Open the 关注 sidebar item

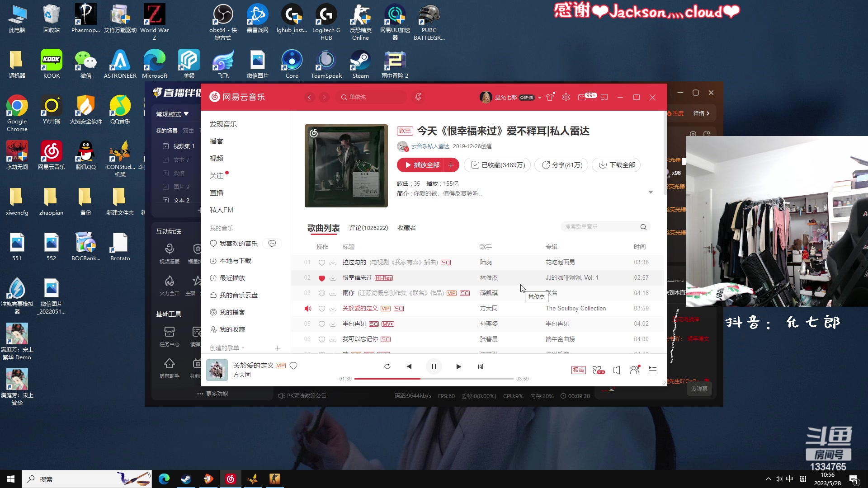click(x=217, y=175)
